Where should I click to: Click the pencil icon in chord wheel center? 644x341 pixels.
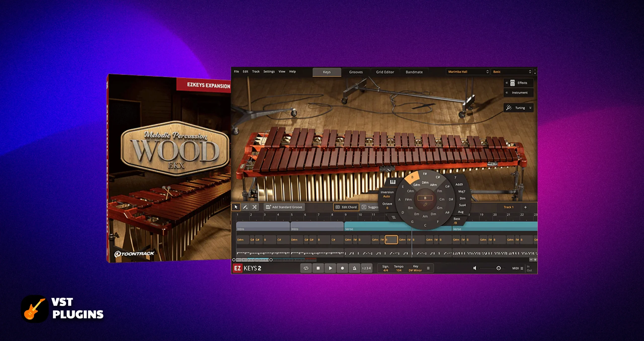click(x=425, y=205)
